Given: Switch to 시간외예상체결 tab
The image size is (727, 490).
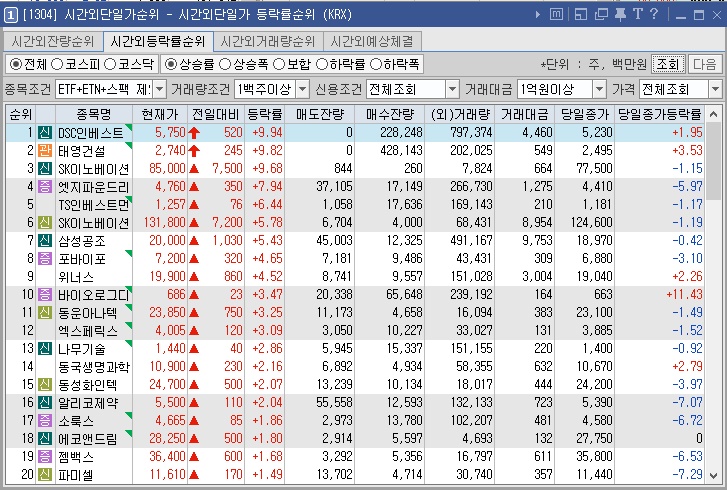Looking at the screenshot, I should (x=372, y=42).
